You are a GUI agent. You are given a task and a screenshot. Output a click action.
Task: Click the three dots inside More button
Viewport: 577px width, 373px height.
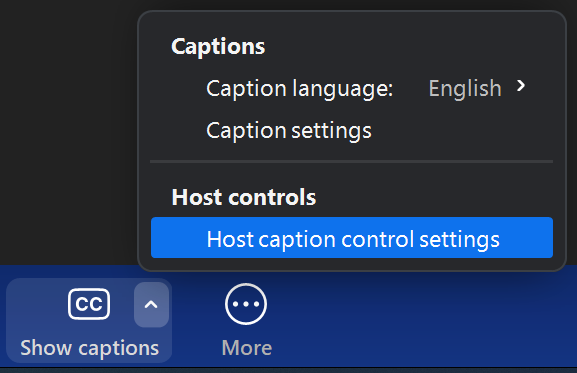246,304
